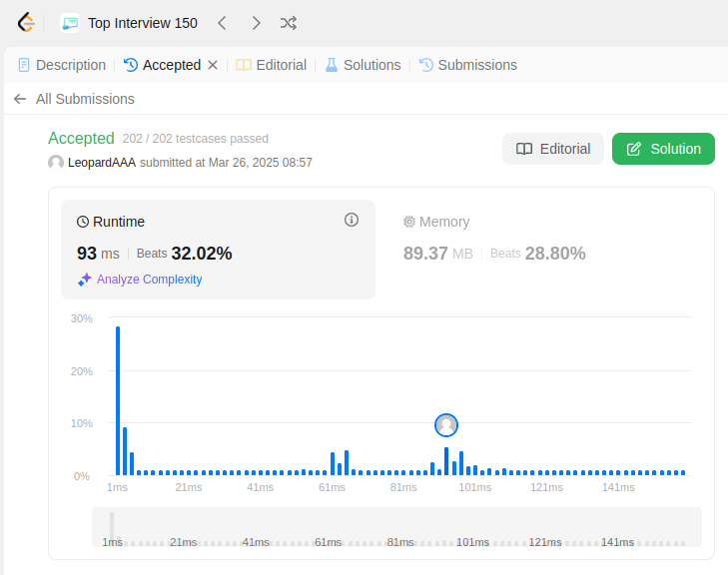Open the Top Interview 150 title
This screenshot has height=575, width=728.
tap(143, 23)
